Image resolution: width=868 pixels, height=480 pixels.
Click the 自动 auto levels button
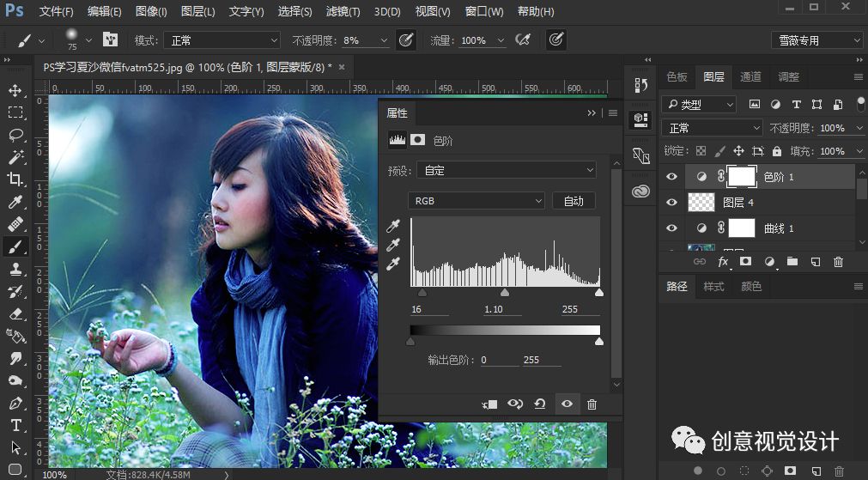[574, 201]
